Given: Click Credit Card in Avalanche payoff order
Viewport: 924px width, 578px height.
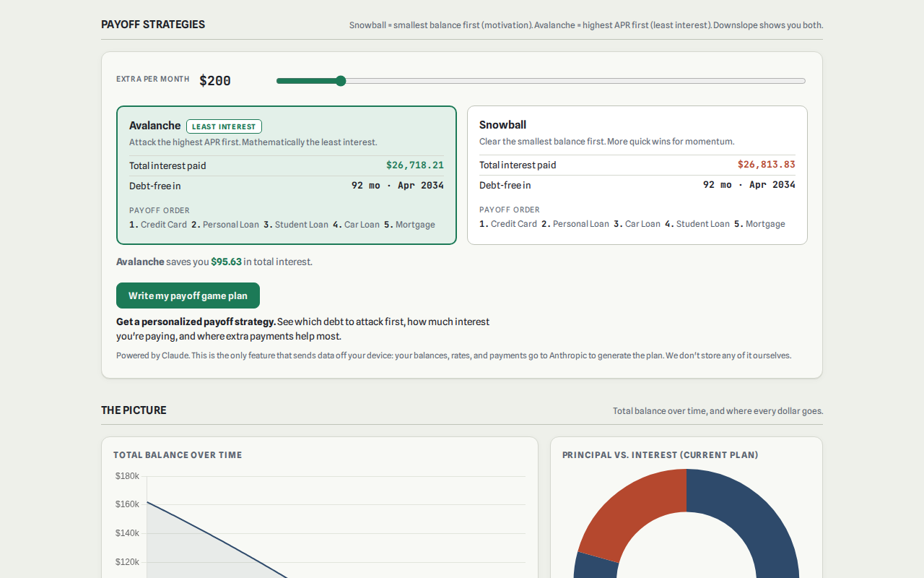Looking at the screenshot, I should (x=164, y=225).
